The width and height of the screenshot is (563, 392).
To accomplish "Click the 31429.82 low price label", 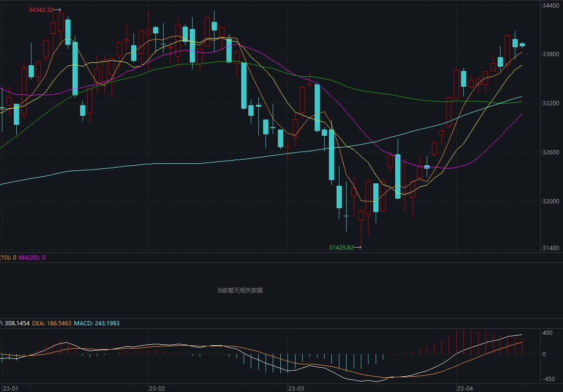I will tap(341, 248).
